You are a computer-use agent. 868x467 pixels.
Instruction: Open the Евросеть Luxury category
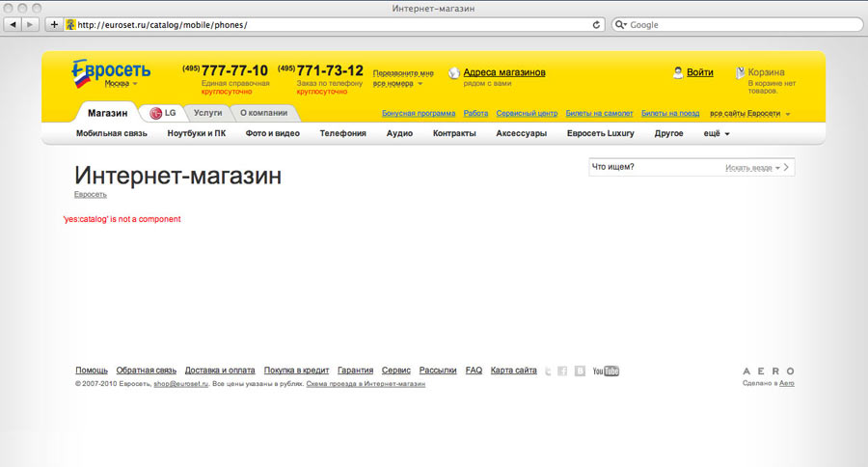(600, 133)
